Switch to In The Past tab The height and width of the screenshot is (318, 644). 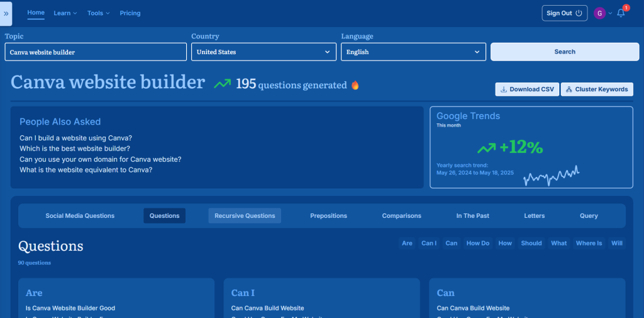pyautogui.click(x=473, y=215)
